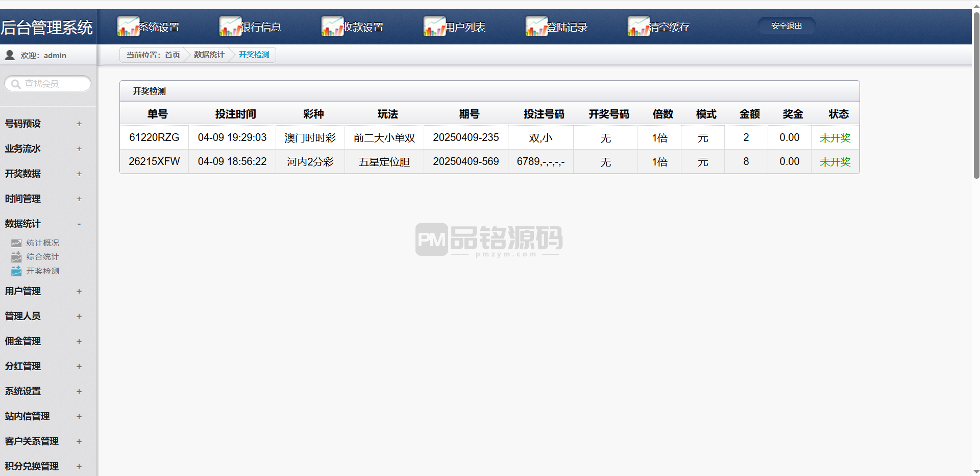Click the 清空缓存 chart icon
This screenshot has height=476, width=980.
pos(639,27)
